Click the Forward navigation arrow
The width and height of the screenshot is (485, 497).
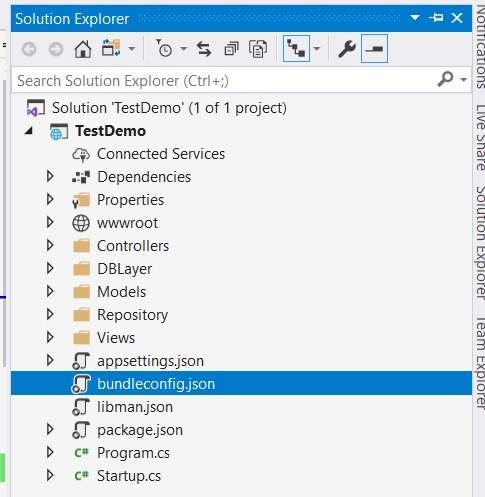click(56, 49)
